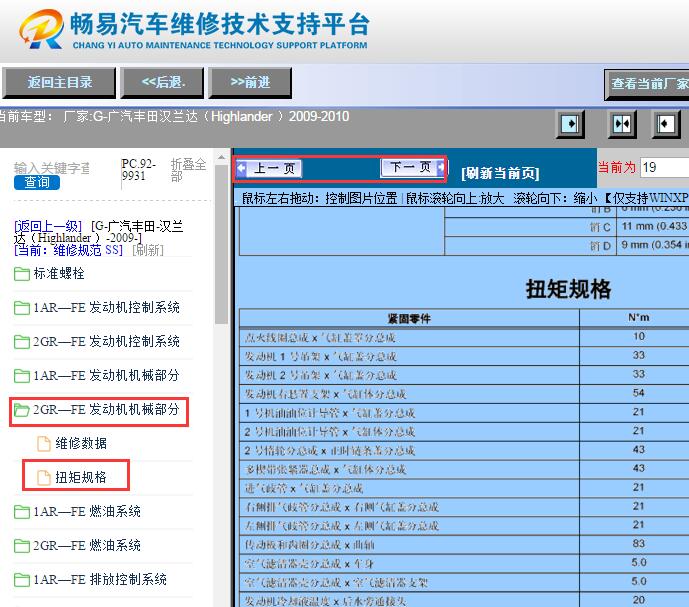
Task: Click the >>前进 button
Action: 250,82
